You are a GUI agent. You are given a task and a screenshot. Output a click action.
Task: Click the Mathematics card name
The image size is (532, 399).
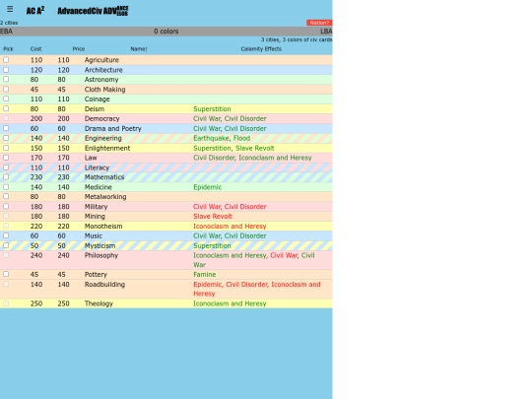click(x=104, y=177)
